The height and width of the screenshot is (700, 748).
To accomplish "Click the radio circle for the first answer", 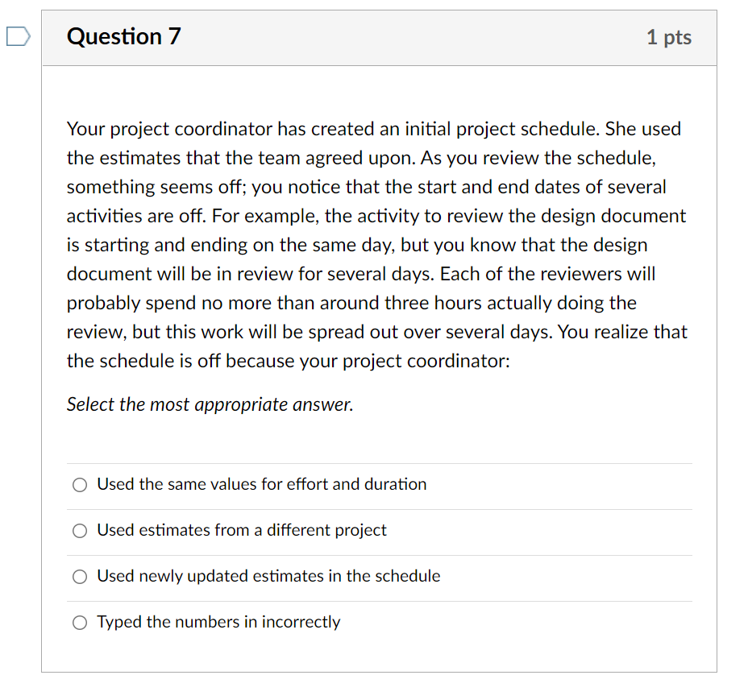I will 80,485.
